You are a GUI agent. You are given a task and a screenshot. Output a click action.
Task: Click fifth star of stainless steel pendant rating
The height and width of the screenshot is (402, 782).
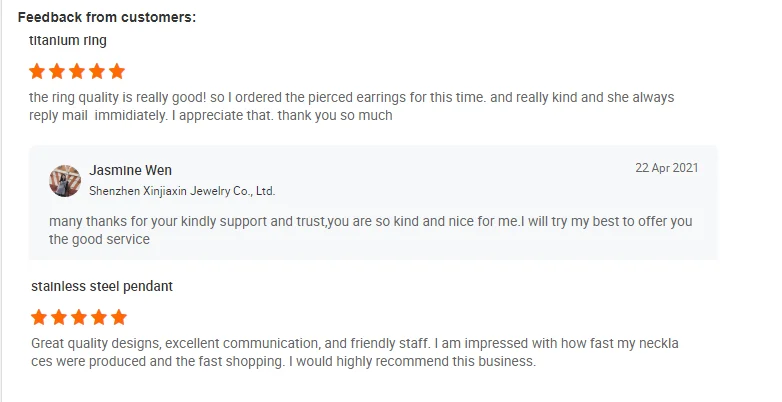pyautogui.click(x=119, y=318)
